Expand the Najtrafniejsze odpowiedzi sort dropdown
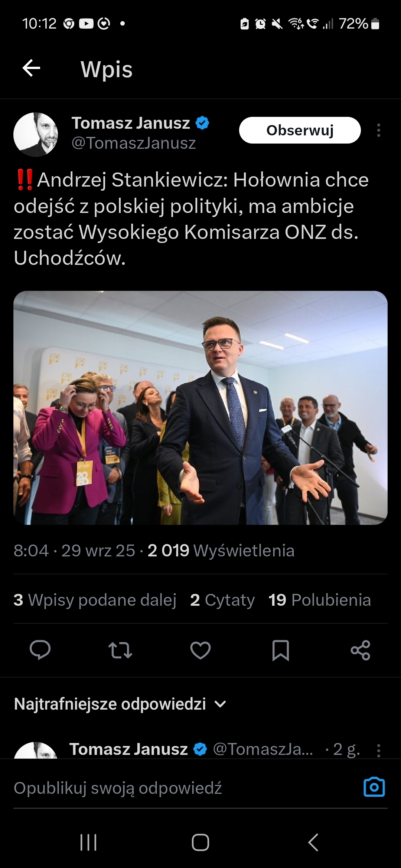Image resolution: width=401 pixels, height=868 pixels. point(120,704)
